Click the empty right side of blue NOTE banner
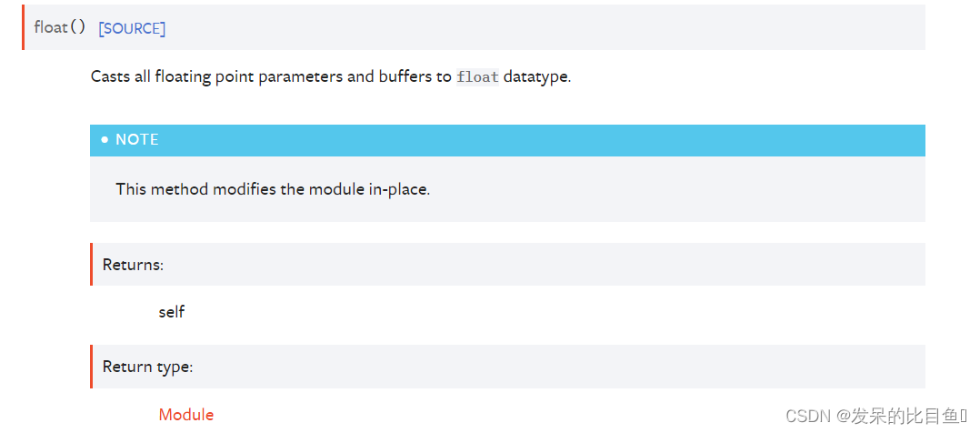 point(687,140)
